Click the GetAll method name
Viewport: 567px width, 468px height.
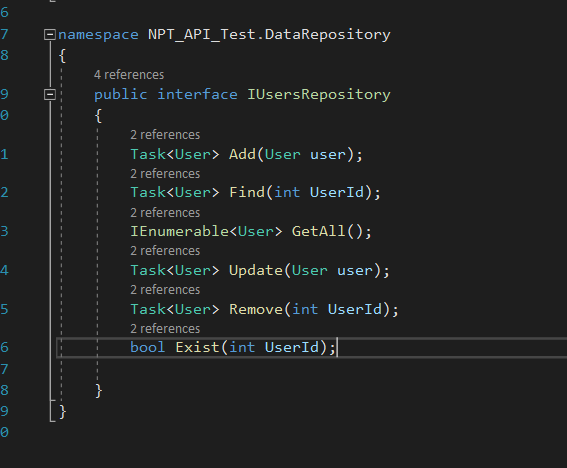(319, 231)
